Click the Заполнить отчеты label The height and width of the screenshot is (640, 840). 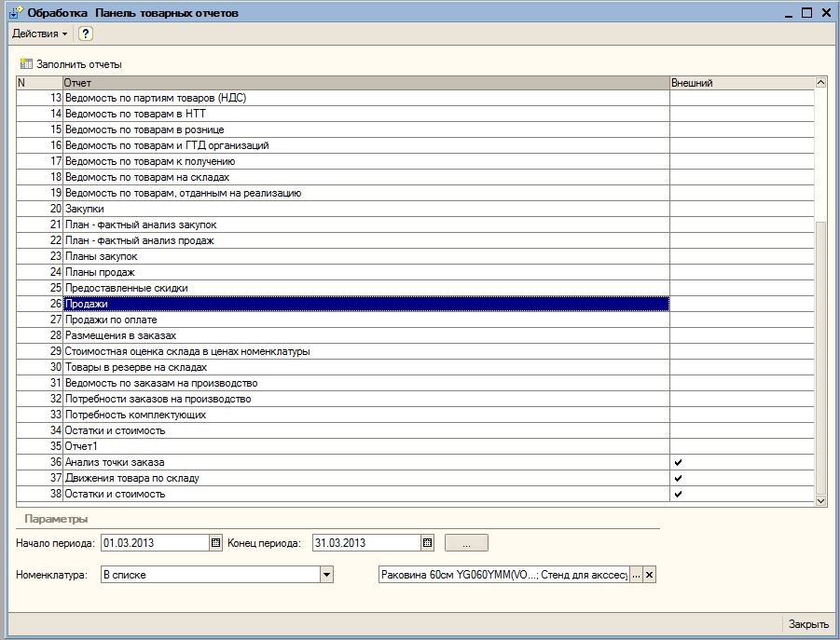pyautogui.click(x=78, y=64)
